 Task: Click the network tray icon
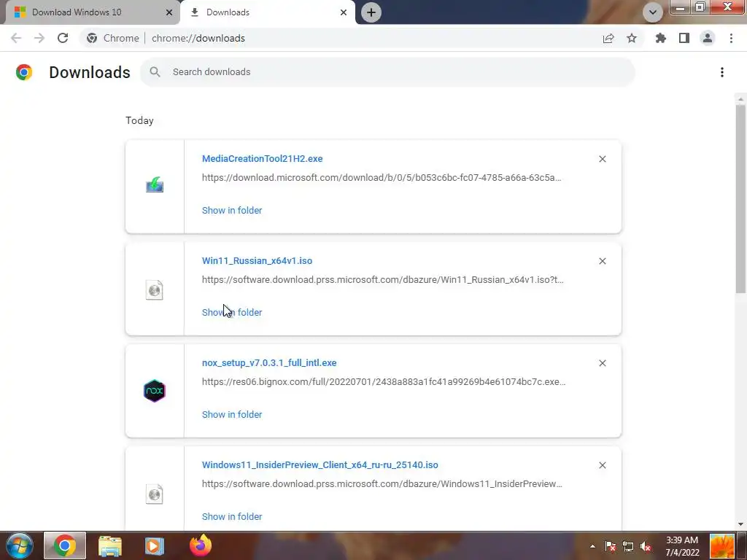628,546
